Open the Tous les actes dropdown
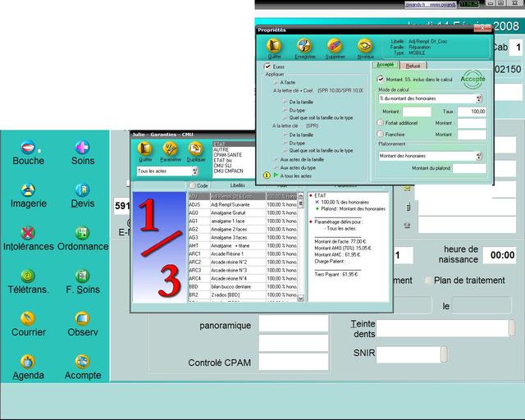Image resolution: width=525 pixels, height=420 pixels. pyautogui.click(x=194, y=171)
